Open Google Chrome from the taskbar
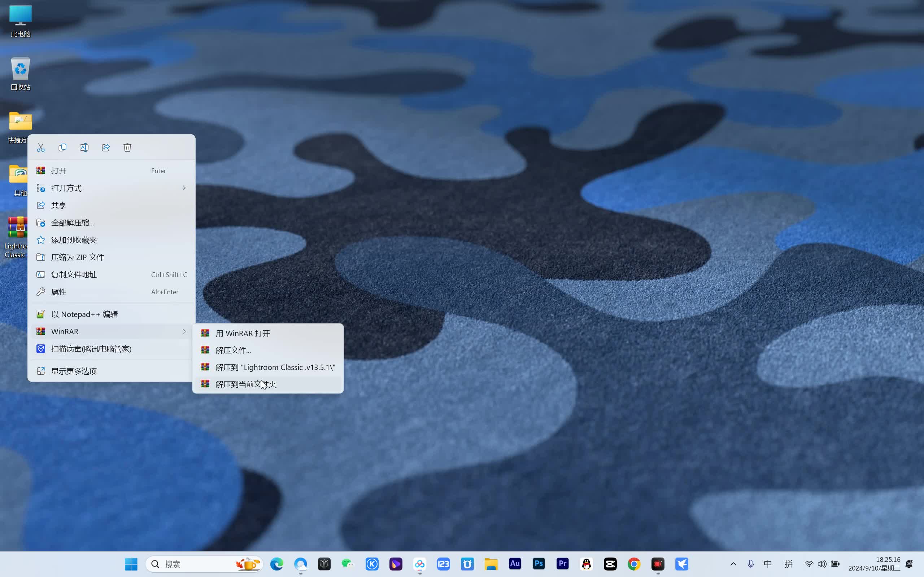The image size is (924, 577). coord(634,564)
